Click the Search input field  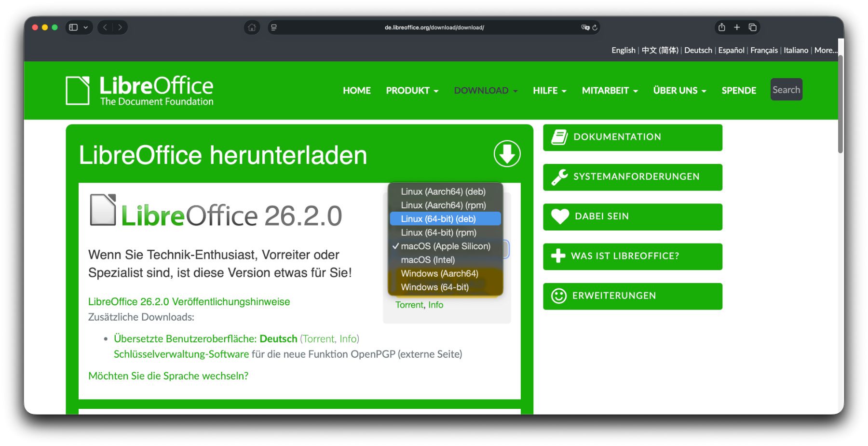786,90
